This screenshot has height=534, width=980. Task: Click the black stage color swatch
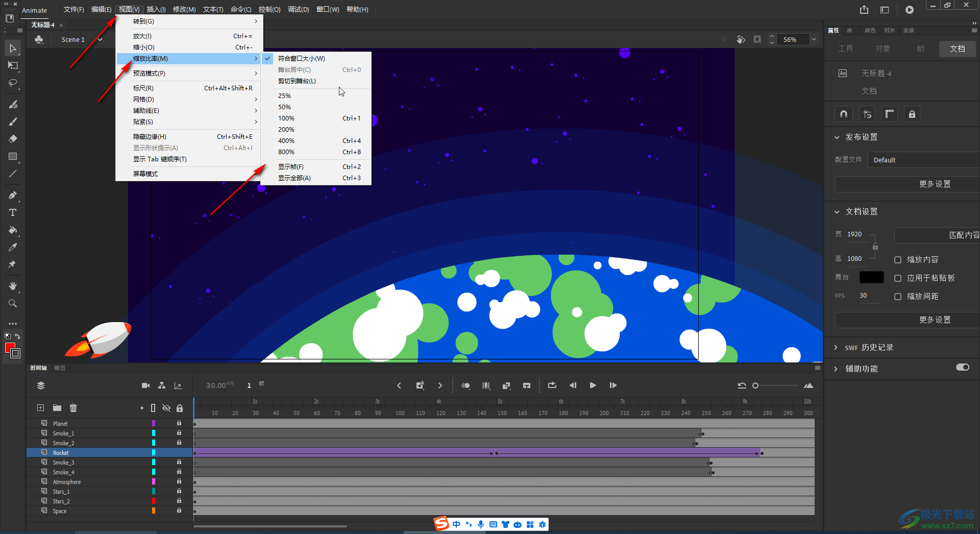(x=871, y=277)
